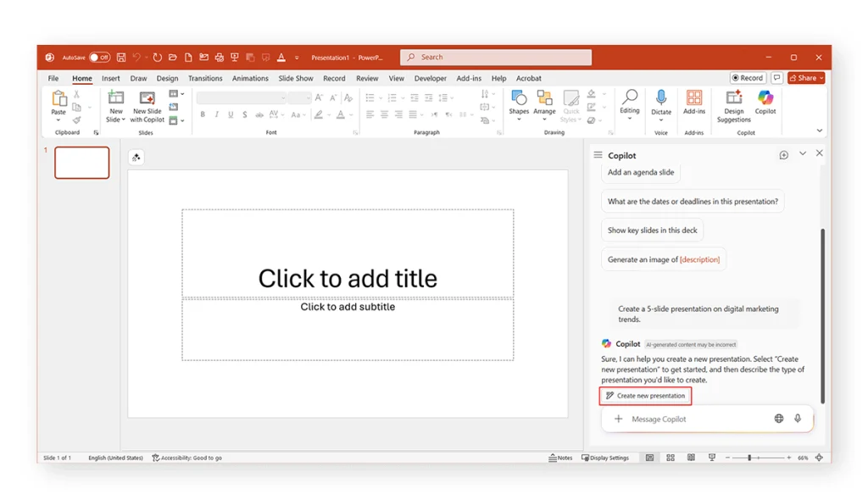Click the microphone icon in Copilot message box
868x495 pixels.
(798, 419)
